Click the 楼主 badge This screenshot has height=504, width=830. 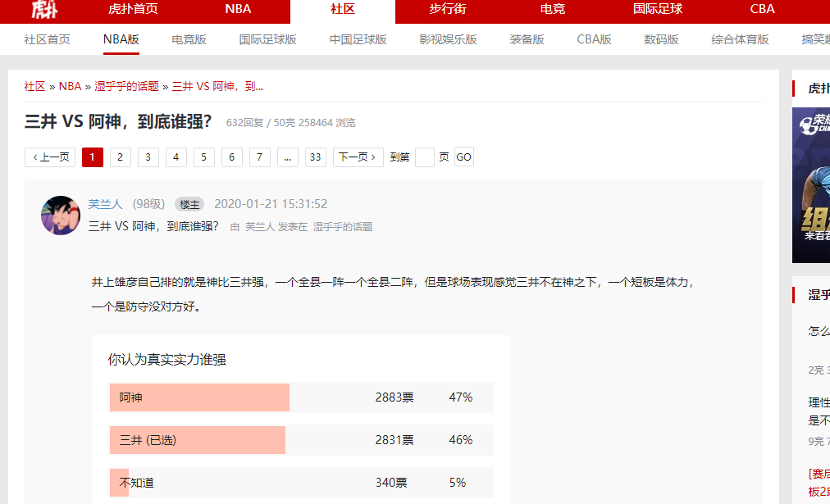[189, 205]
